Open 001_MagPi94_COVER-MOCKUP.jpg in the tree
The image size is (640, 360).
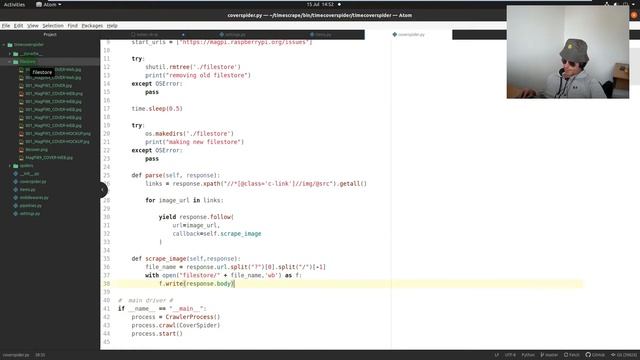pos(57,142)
